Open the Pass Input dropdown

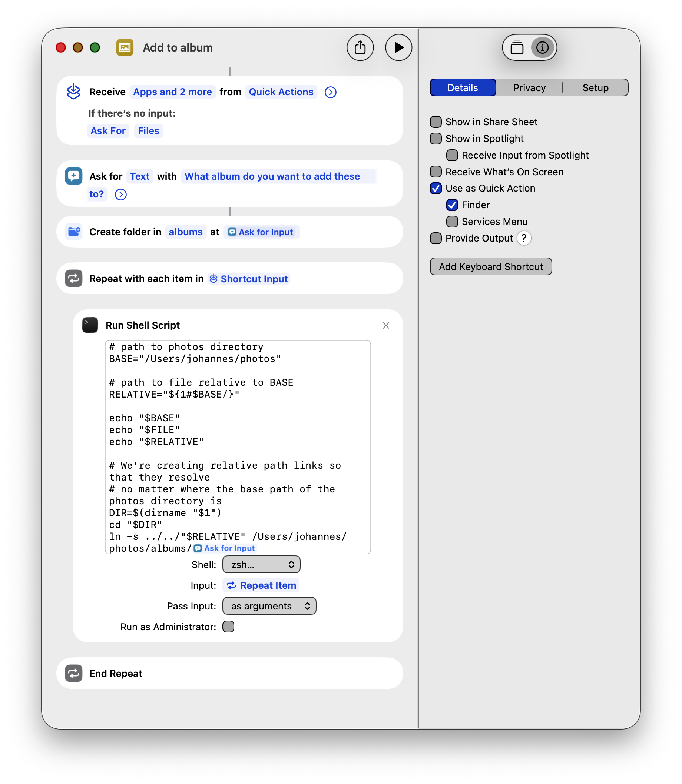point(269,606)
